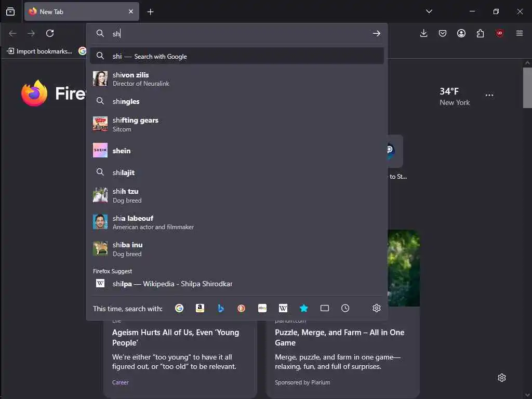This screenshot has height=399, width=532.
Task: Click the Firefox logo on new tab page
Action: point(34,94)
